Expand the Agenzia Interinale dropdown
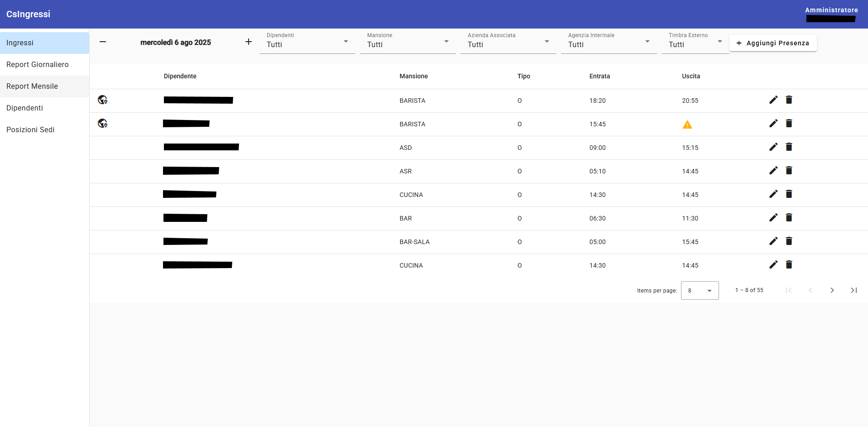Viewport: 868px width, 427px height. (x=609, y=42)
